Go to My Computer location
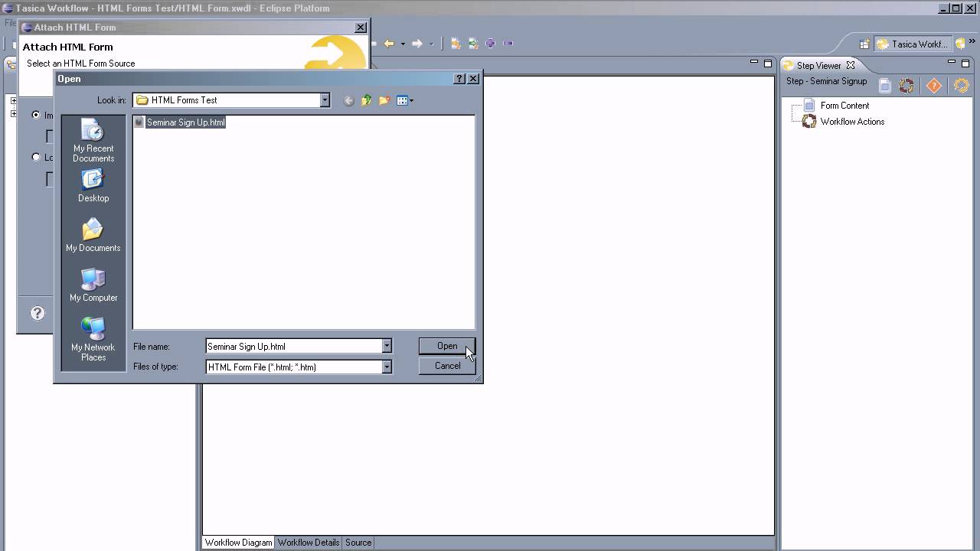Image resolution: width=980 pixels, height=551 pixels. tap(93, 285)
